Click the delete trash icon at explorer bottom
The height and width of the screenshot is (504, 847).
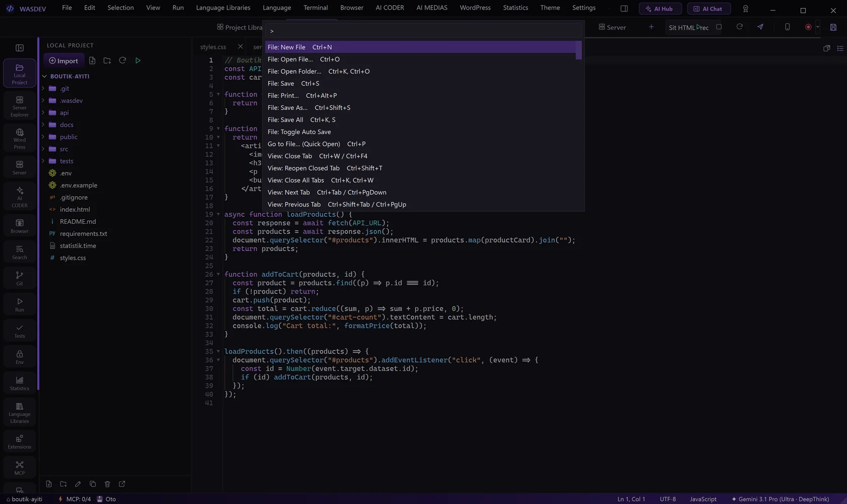pos(107,484)
